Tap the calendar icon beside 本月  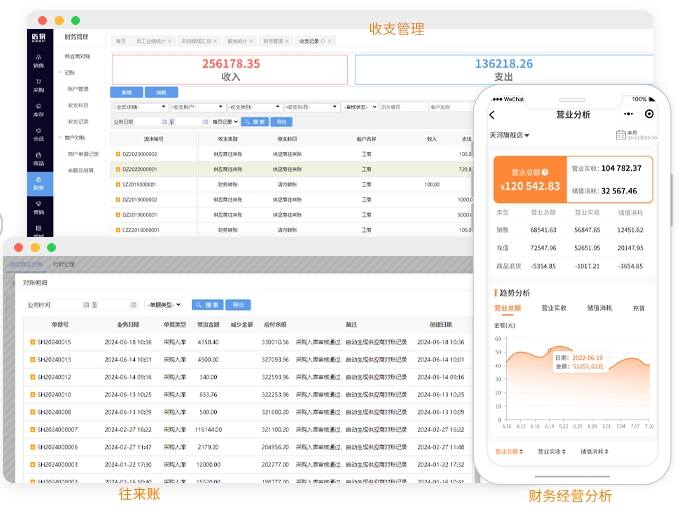[x=620, y=135]
